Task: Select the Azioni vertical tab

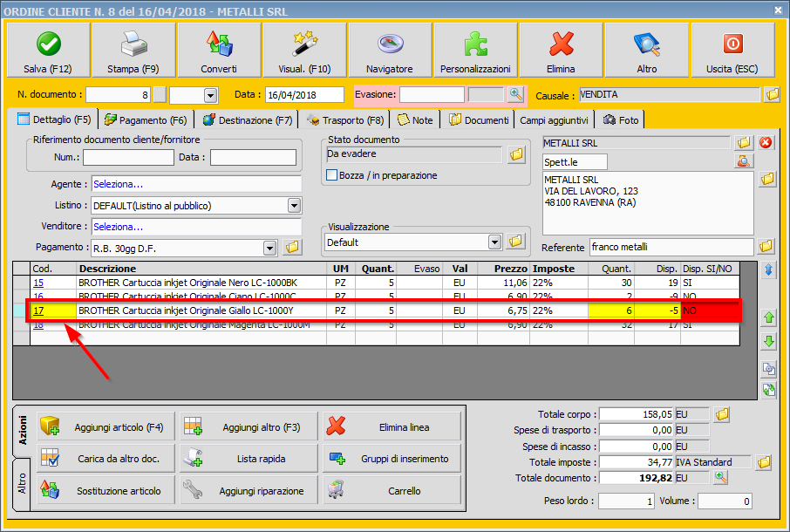Action: 22,431
